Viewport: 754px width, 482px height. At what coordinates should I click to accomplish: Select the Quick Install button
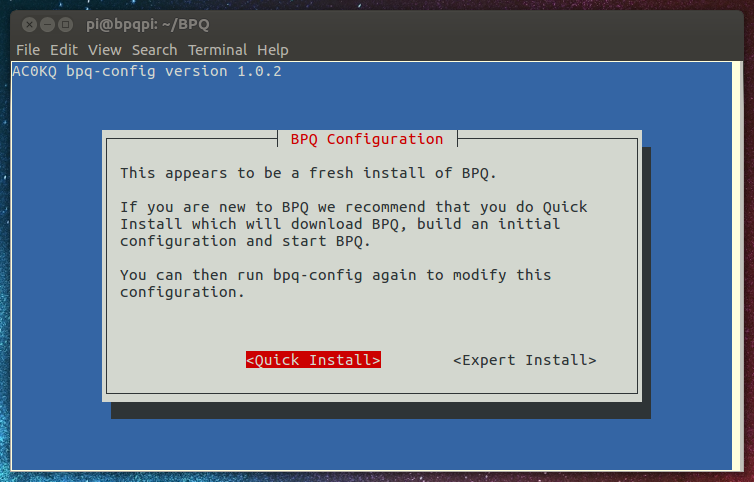[x=313, y=360]
